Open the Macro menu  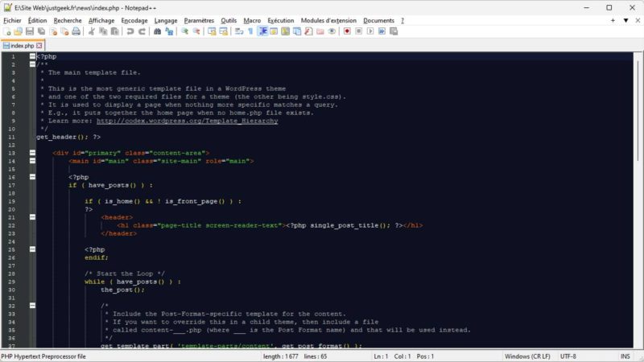click(252, 21)
